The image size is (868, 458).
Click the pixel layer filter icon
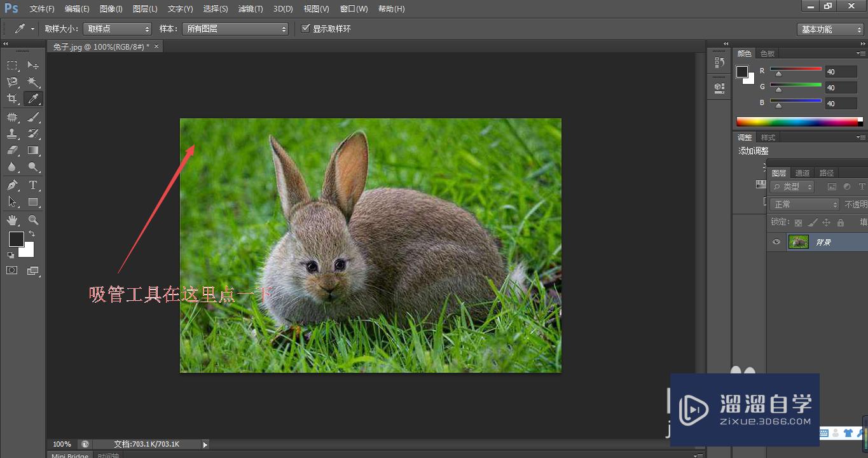point(832,187)
